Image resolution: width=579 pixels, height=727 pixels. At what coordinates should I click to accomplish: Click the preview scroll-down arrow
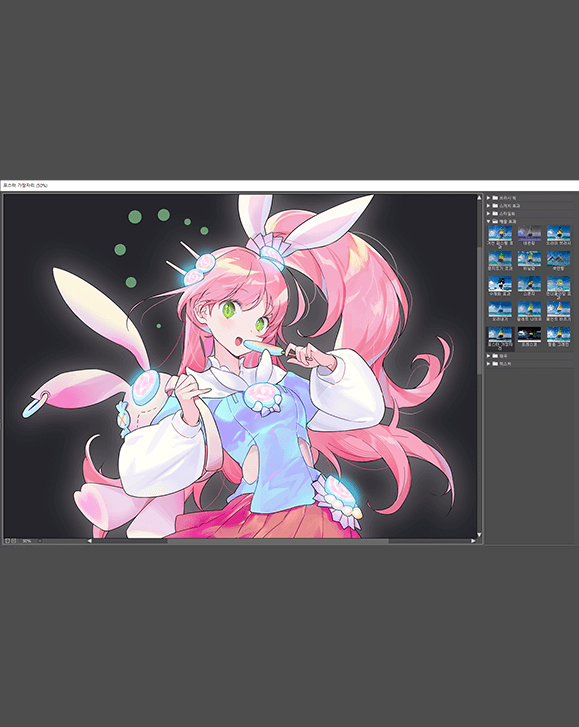(479, 535)
